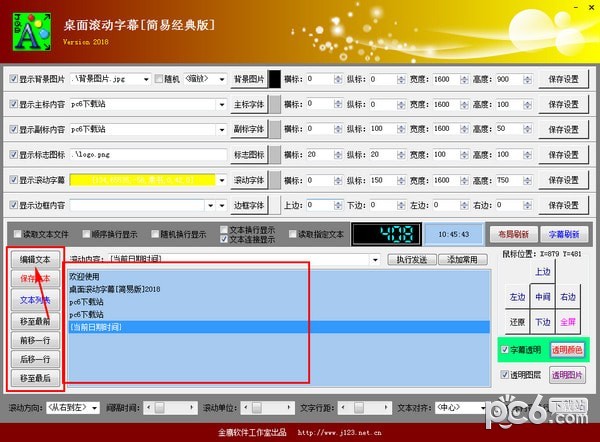Click the 透明颜色 button
Screen dimensions: 600x442
click(x=567, y=350)
